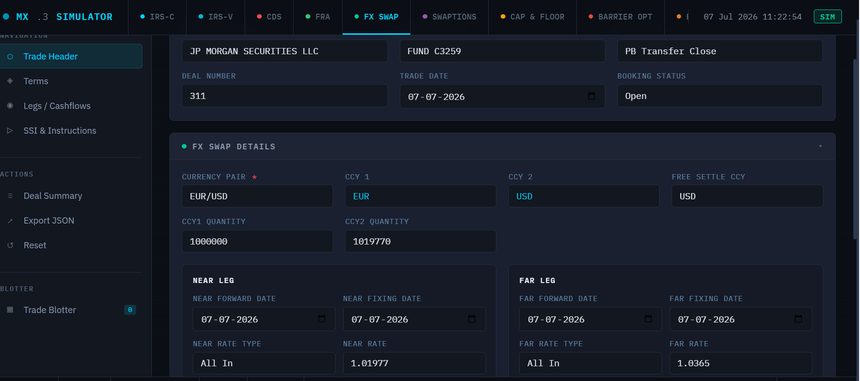Switch to the FRA tab
This screenshot has height=381, width=860.
(x=318, y=17)
